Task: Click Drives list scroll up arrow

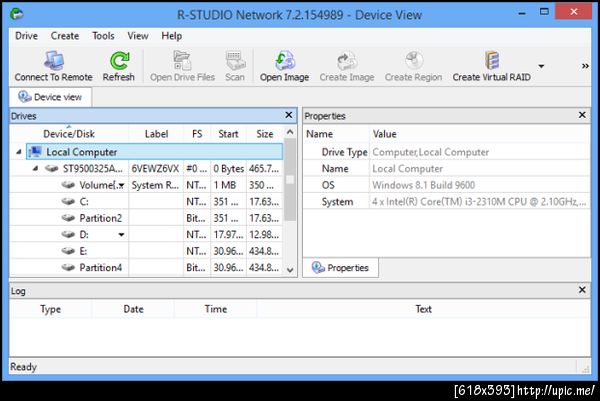Action: [290, 132]
